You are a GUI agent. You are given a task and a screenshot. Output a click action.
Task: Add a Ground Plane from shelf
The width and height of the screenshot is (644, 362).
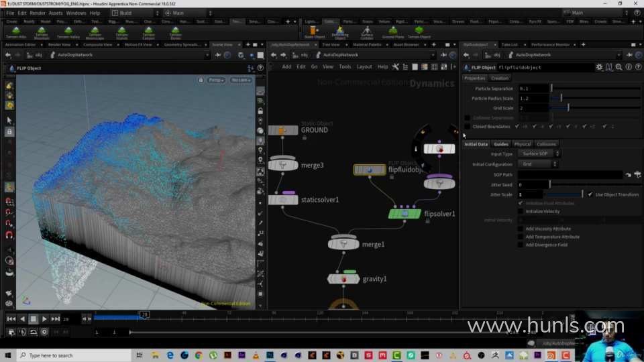pos(393,32)
